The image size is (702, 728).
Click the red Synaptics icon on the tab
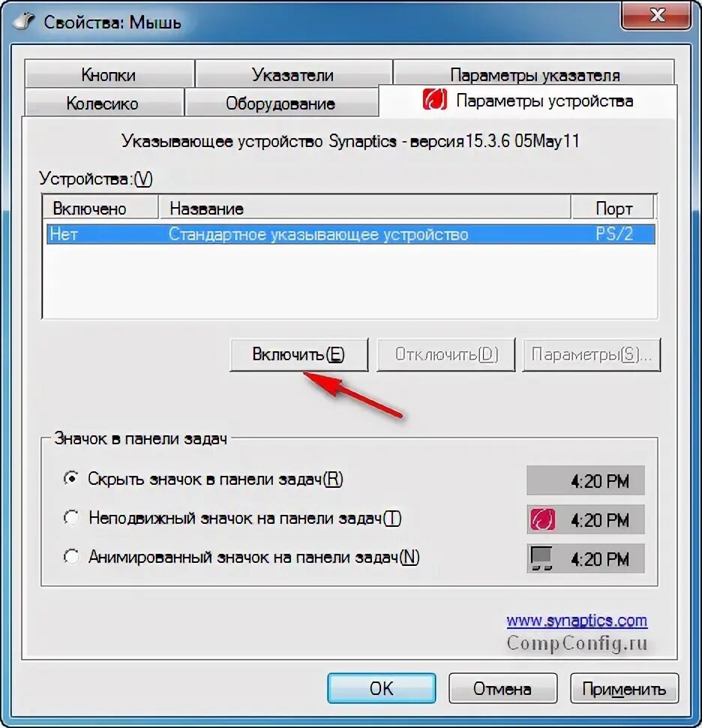pos(435,99)
